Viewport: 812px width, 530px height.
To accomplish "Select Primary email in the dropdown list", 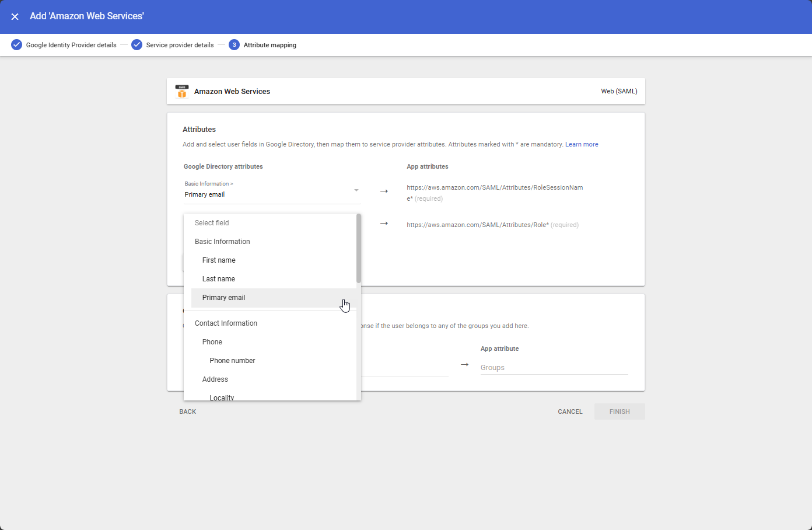I will (274, 298).
